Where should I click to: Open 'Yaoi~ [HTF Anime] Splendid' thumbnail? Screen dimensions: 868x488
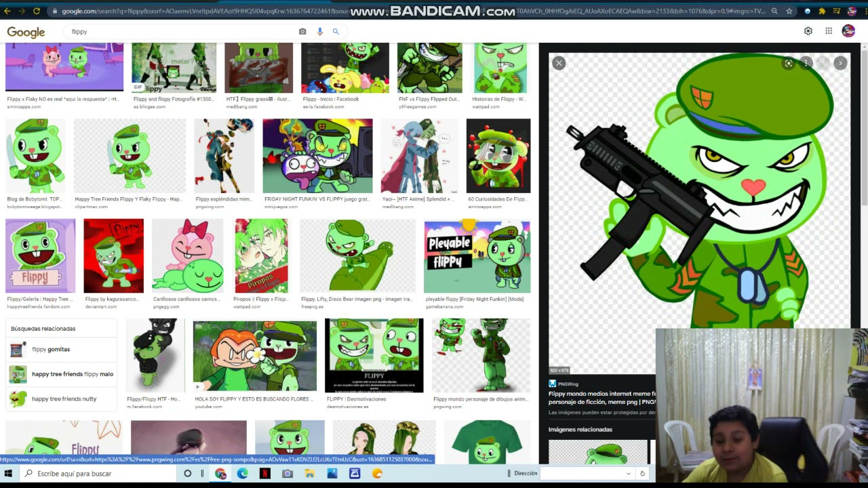pos(419,156)
